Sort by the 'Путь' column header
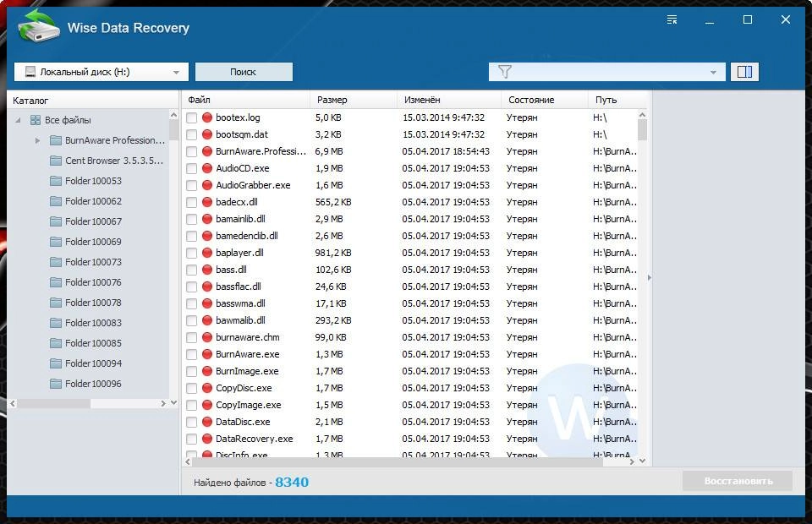Image resolution: width=812 pixels, height=524 pixels. (617, 100)
